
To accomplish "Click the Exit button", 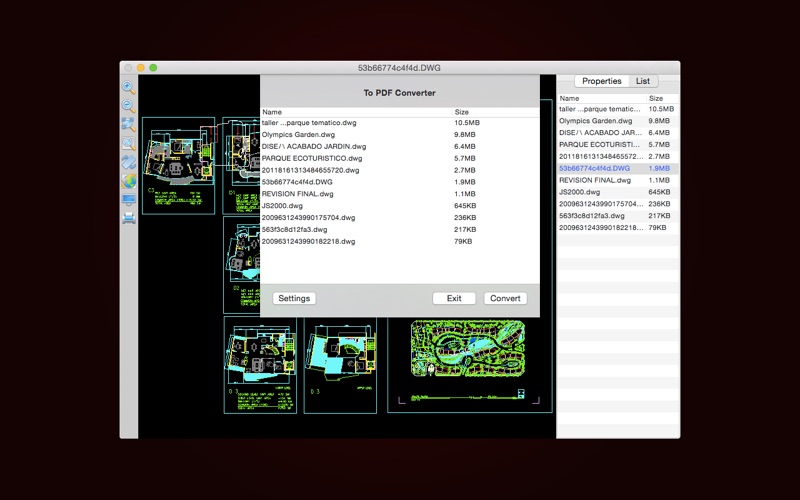I will pos(454,298).
